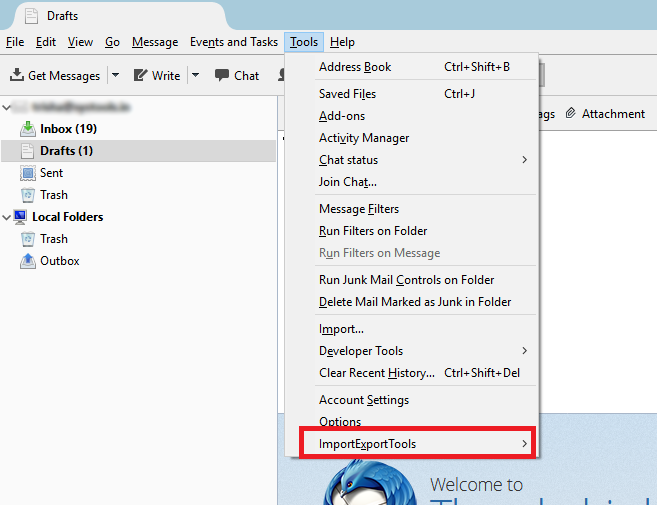Click the Sent folder stamp icon
Viewport: 657px width, 505px height.
pyautogui.click(x=28, y=173)
